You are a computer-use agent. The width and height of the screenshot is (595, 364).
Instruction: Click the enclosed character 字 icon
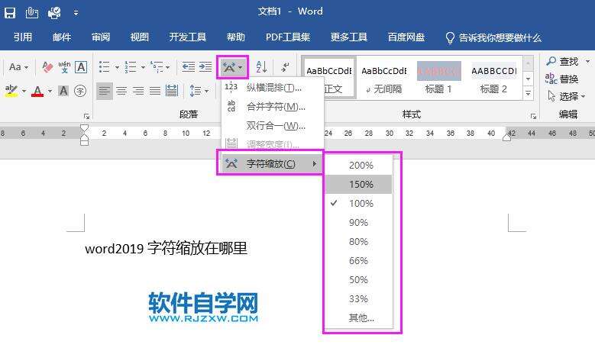(80, 91)
